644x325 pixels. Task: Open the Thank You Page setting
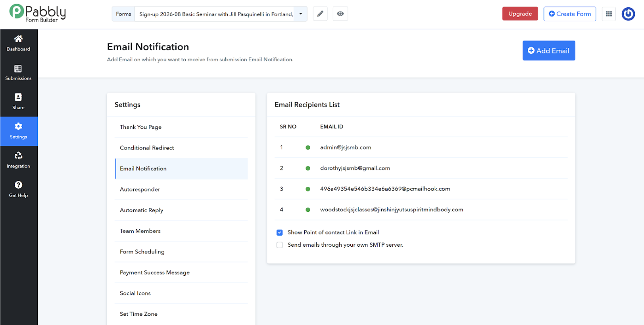click(181, 127)
